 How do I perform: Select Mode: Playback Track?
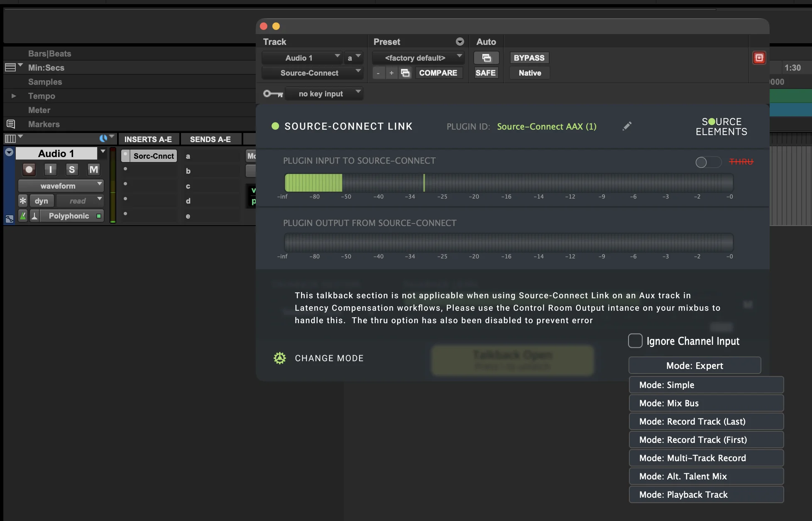[706, 494]
